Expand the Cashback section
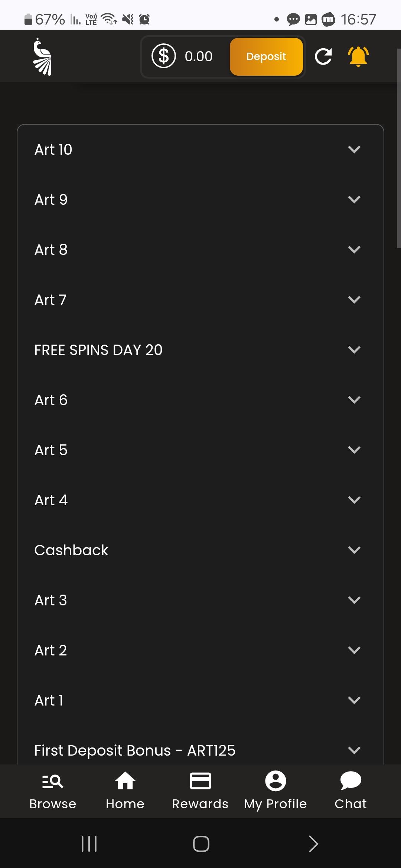401x868 pixels. 354,550
